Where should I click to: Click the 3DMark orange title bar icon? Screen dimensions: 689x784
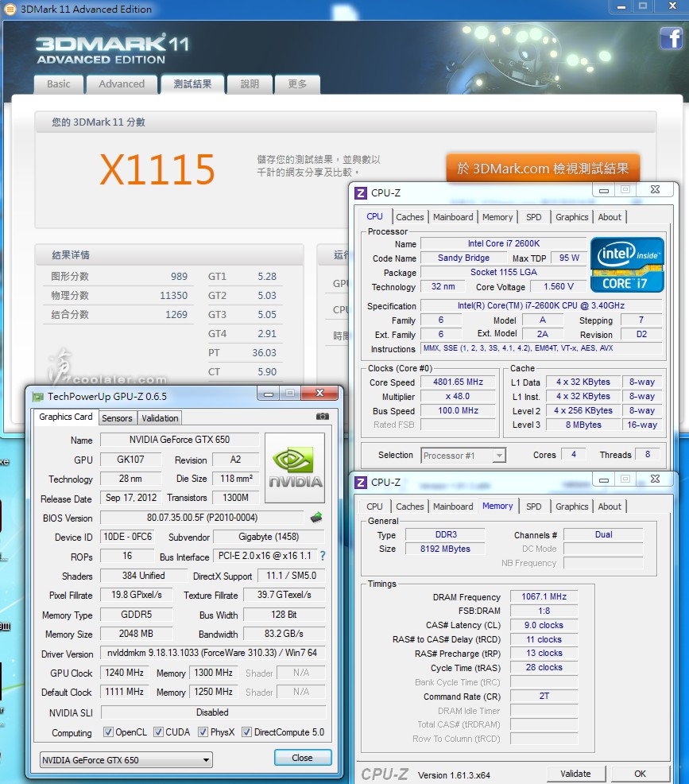pyautogui.click(x=10, y=9)
